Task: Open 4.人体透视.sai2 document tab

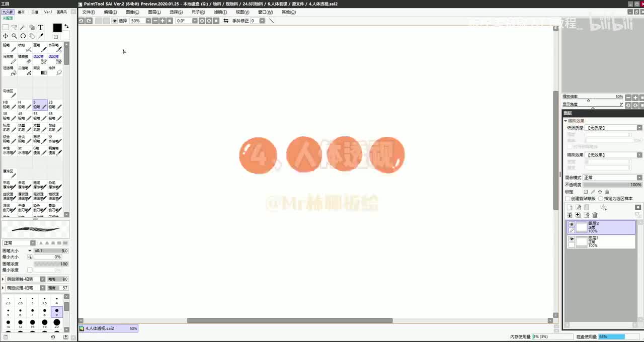Action: click(x=108, y=328)
